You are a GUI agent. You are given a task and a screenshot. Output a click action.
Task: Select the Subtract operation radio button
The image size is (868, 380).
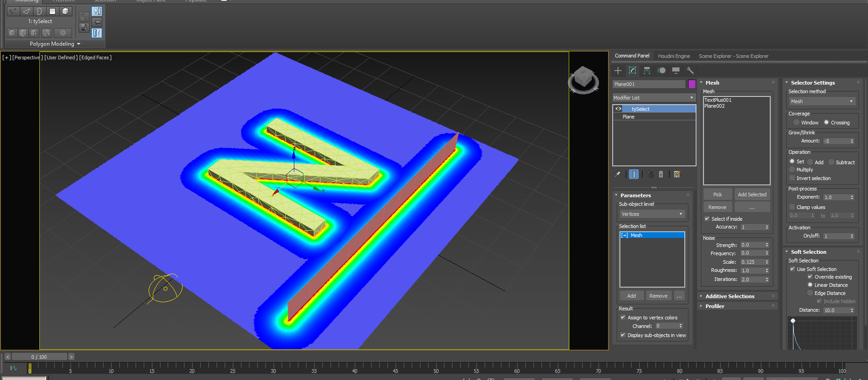(831, 162)
